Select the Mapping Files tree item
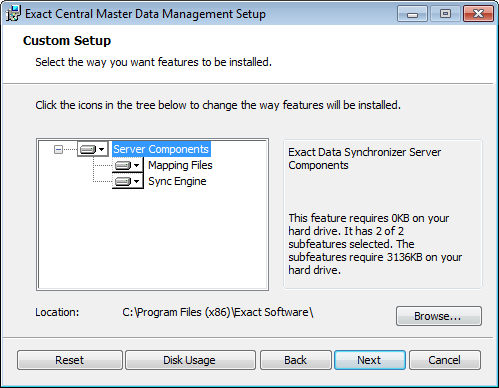 (180, 165)
